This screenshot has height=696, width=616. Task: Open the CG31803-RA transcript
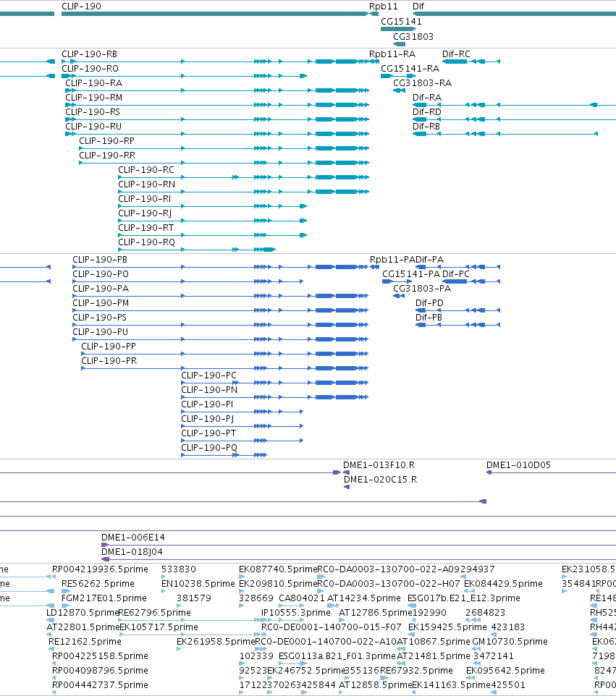(x=400, y=90)
